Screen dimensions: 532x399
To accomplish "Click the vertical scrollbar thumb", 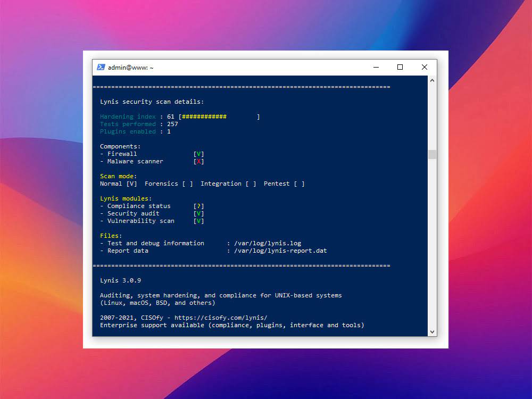I will (x=432, y=154).
